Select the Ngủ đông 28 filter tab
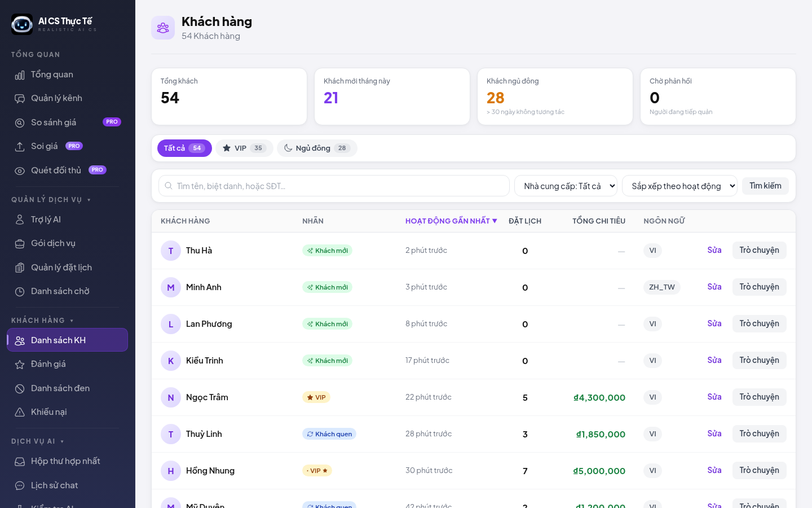Viewport: 812px width, 508px height. (x=317, y=148)
